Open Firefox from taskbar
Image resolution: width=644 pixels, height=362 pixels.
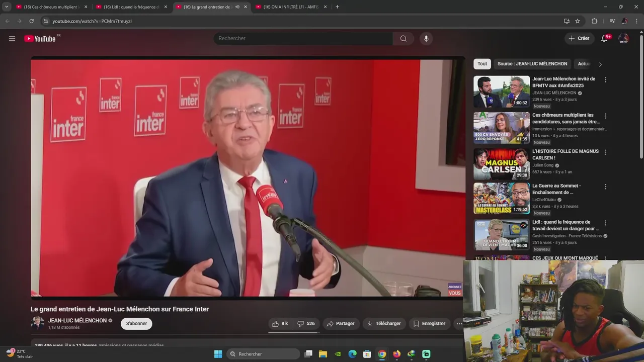397,354
